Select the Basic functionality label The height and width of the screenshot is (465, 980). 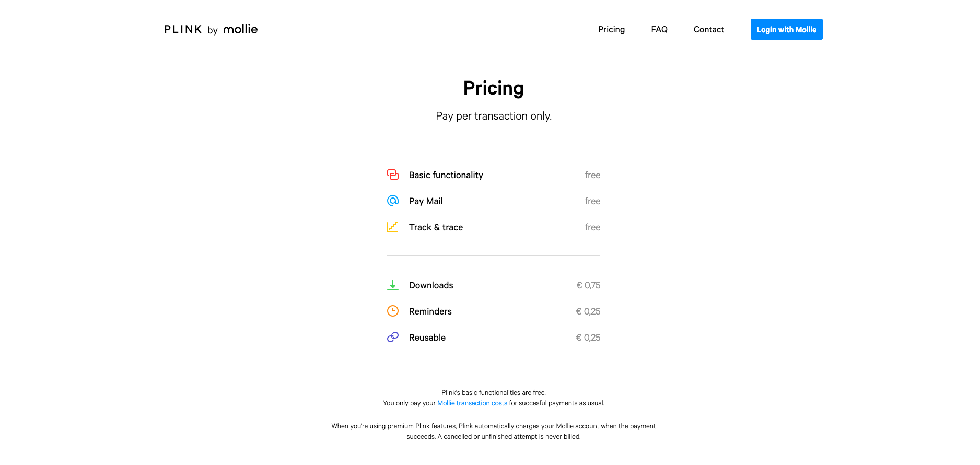click(x=446, y=175)
